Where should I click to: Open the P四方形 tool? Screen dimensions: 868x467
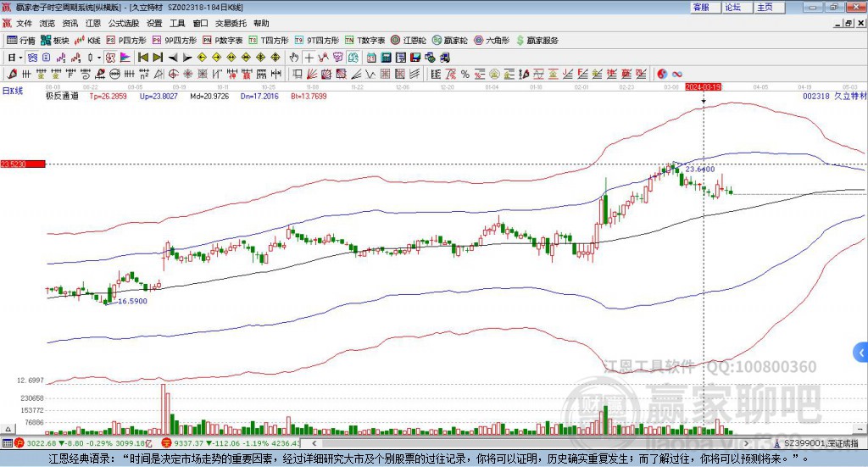pos(126,41)
